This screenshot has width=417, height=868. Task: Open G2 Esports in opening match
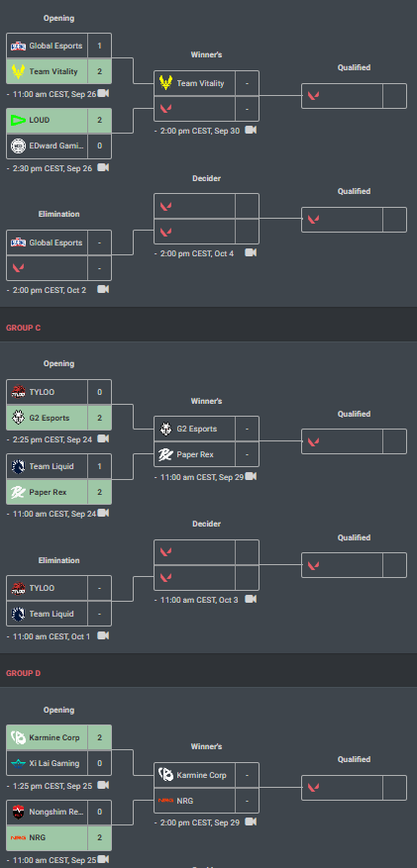pyautogui.click(x=48, y=418)
